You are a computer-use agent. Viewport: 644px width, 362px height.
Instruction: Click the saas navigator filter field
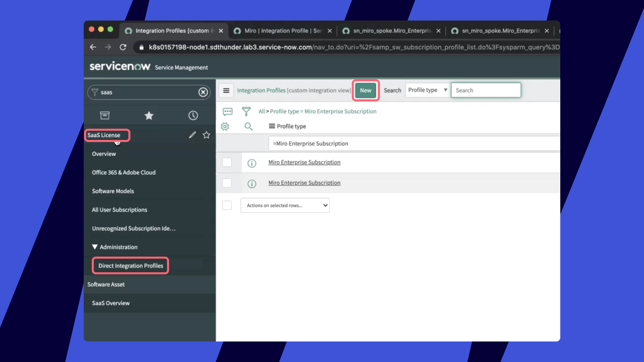click(149, 92)
